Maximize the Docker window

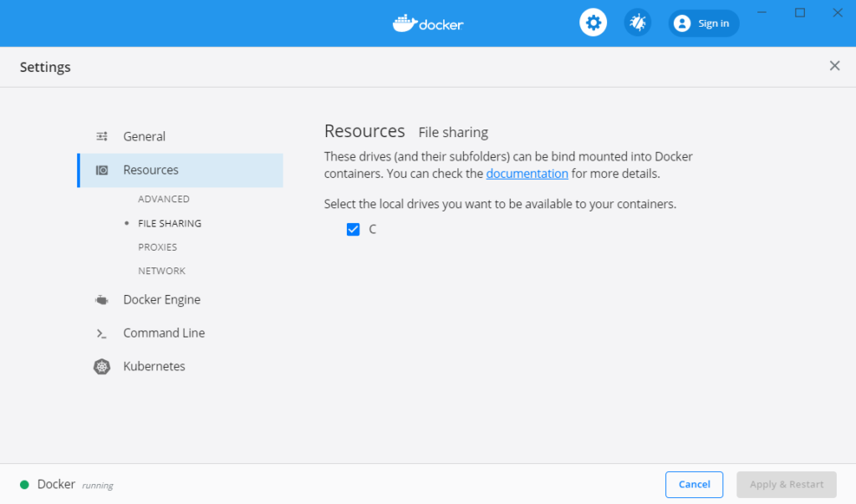(x=800, y=13)
